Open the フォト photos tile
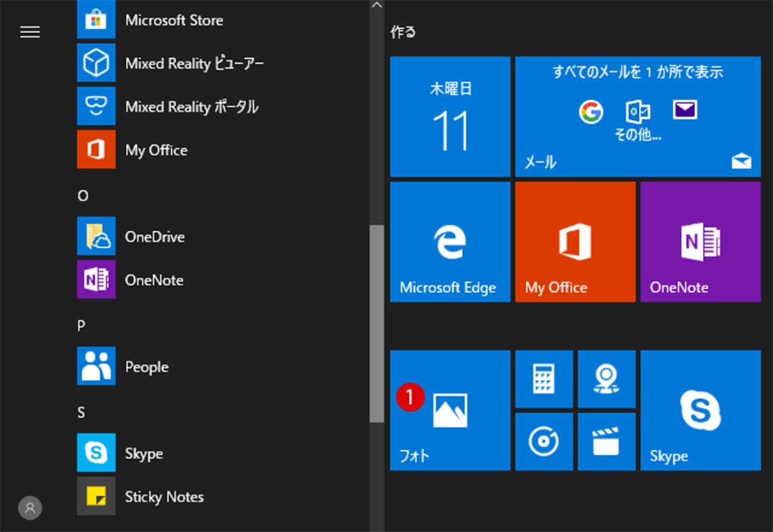Screen dimensions: 773x532 pos(450,411)
